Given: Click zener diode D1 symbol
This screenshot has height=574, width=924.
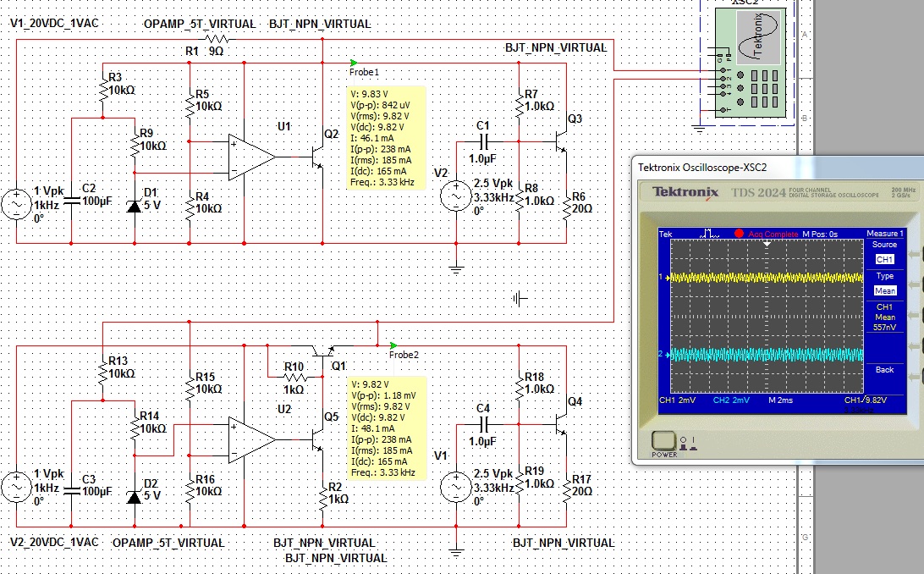Looking at the screenshot, I should click(x=135, y=206).
